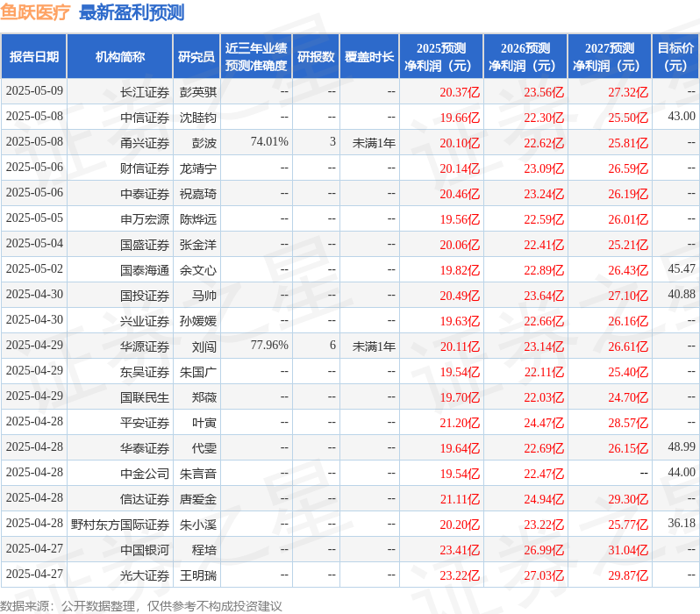
Task: Click analyst name 陈烨远
Action: (x=198, y=219)
